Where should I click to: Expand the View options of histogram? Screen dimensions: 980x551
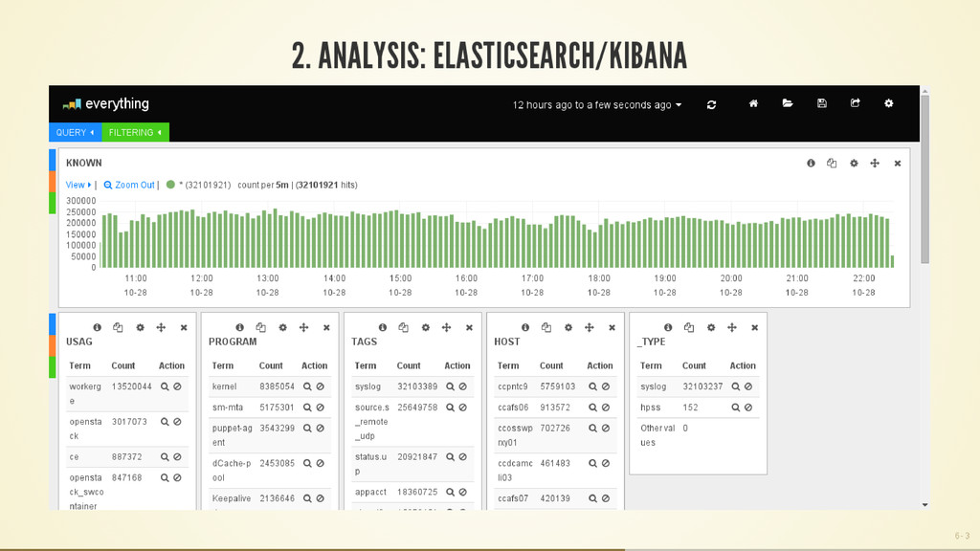point(78,185)
